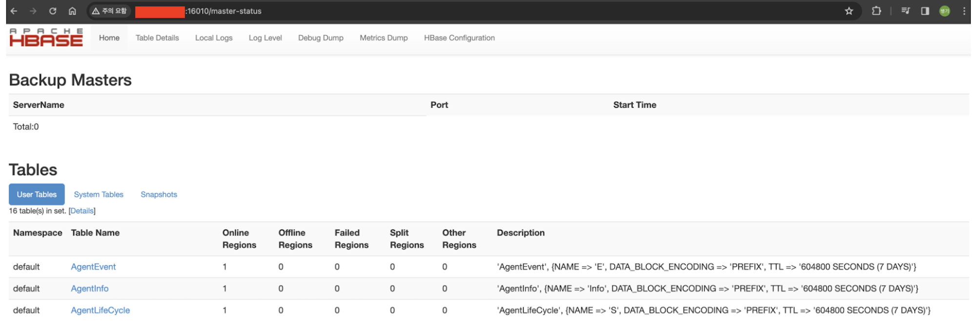This screenshot has height=332, width=980.
Task: Open Metrics Dump page
Action: tap(384, 38)
